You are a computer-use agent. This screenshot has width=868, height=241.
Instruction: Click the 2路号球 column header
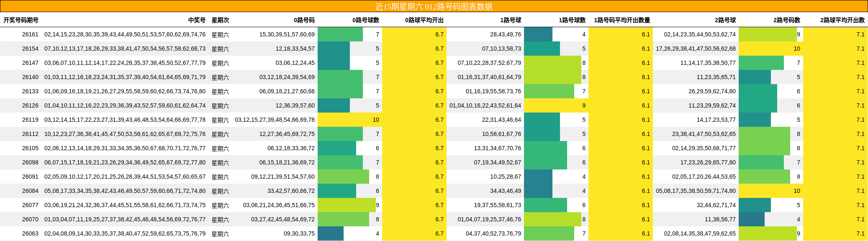pos(725,20)
